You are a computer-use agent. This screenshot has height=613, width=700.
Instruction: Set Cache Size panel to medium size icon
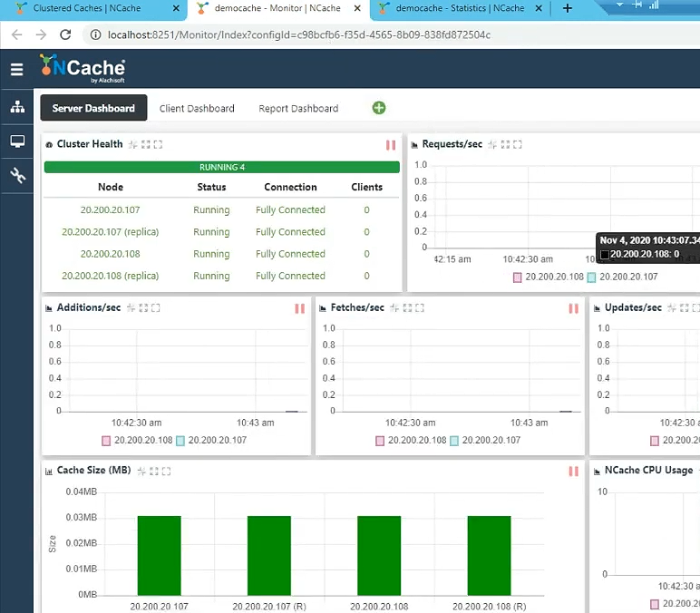[x=154, y=471]
